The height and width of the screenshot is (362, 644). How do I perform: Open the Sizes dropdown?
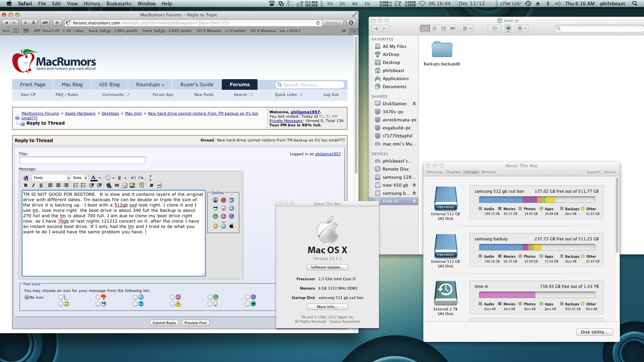pos(80,178)
